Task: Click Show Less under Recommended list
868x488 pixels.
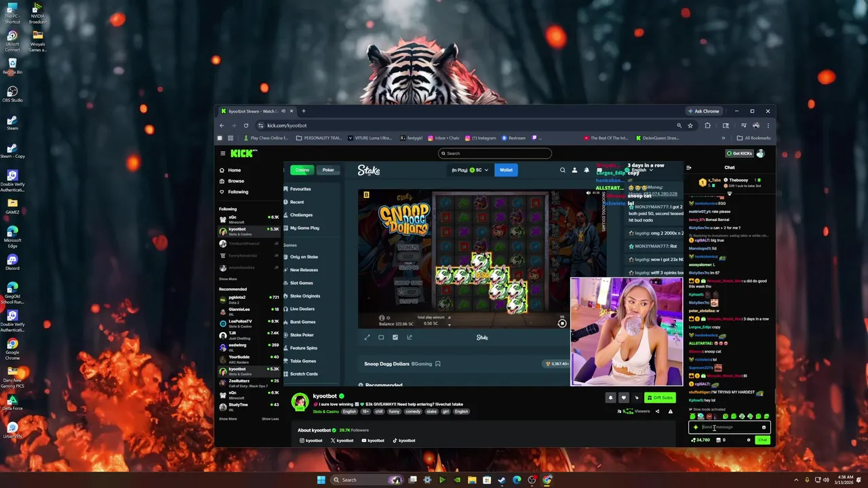Action: click(270, 419)
